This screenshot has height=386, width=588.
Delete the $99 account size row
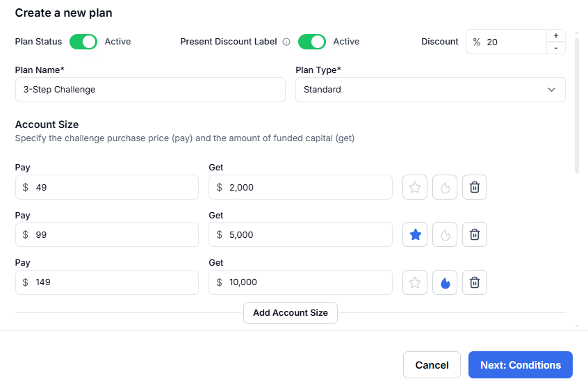click(475, 234)
